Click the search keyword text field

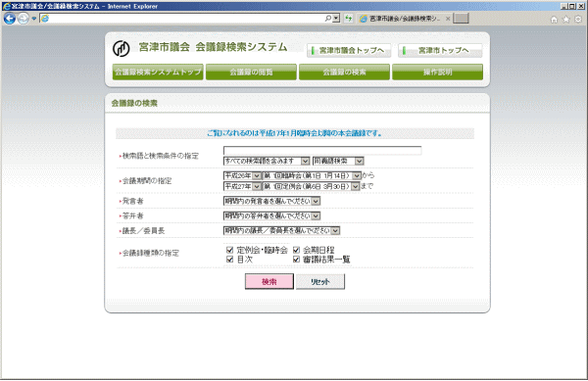[x=322, y=151]
